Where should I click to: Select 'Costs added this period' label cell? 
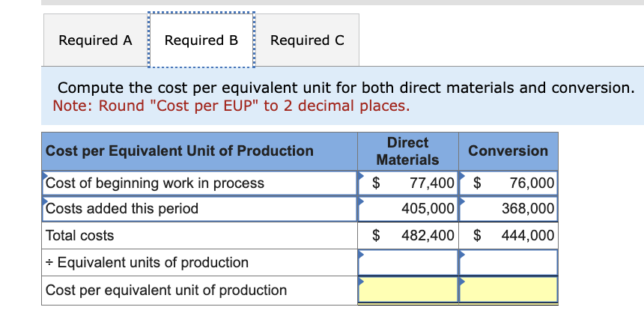(x=200, y=209)
